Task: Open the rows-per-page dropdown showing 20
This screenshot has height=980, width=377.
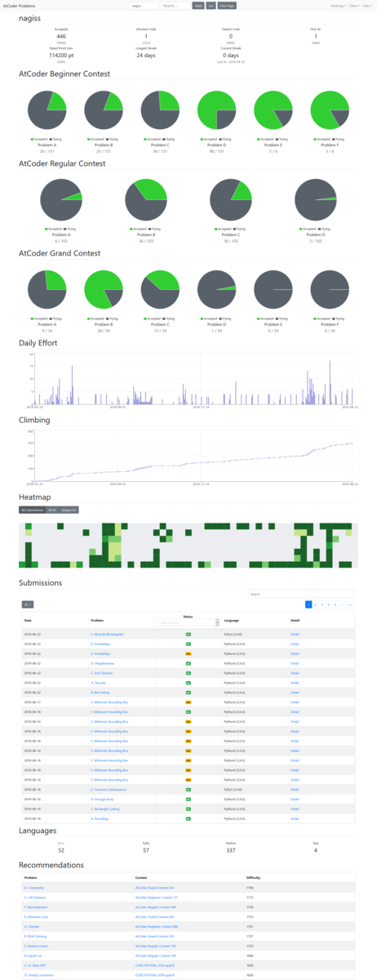Action: [28, 604]
